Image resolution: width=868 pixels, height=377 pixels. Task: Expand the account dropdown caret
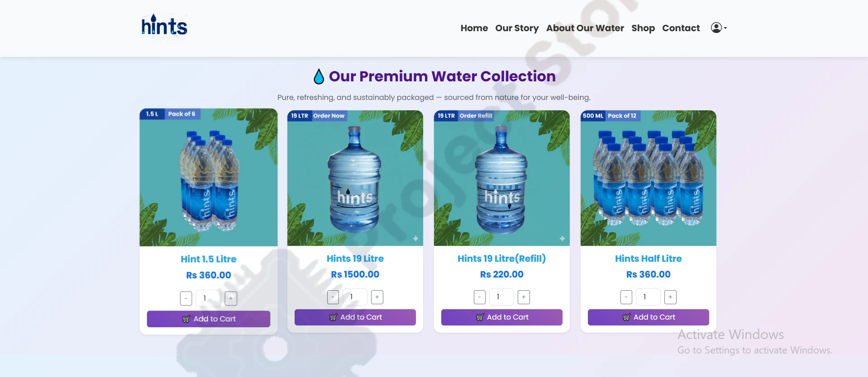pos(725,28)
